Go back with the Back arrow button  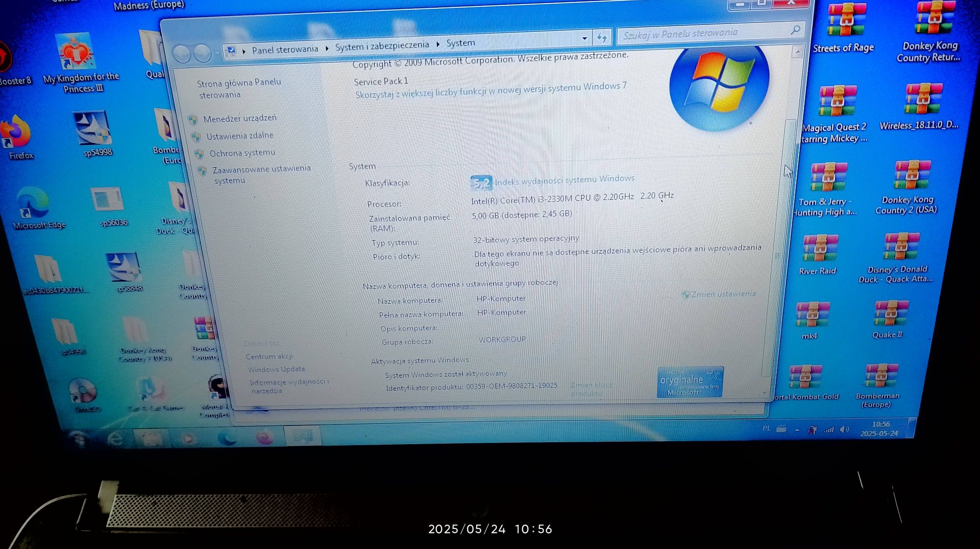182,53
